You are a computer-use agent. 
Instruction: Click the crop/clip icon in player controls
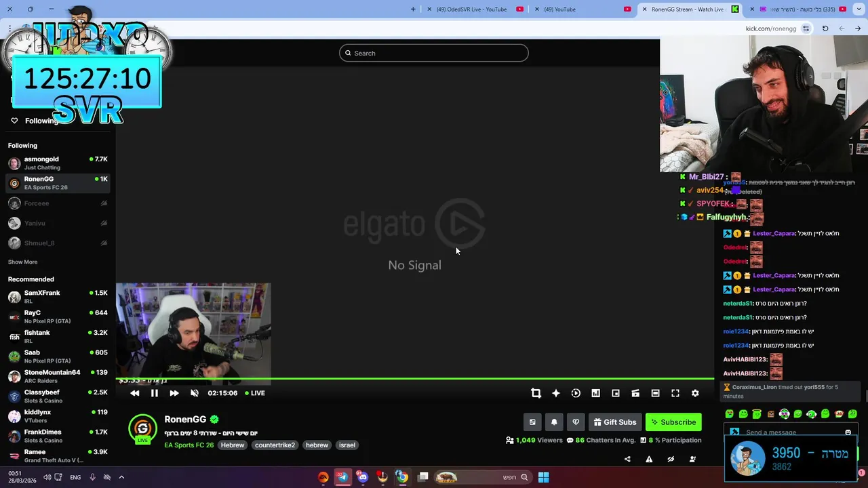pyautogui.click(x=536, y=393)
